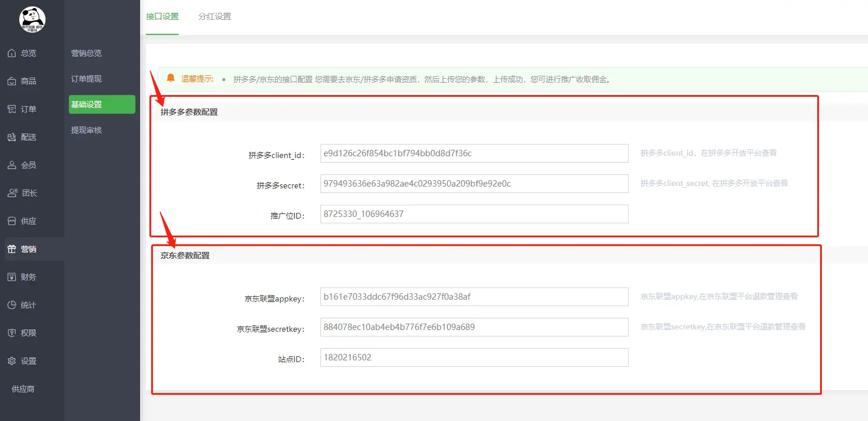Click the panda avatar logo

coord(32,20)
